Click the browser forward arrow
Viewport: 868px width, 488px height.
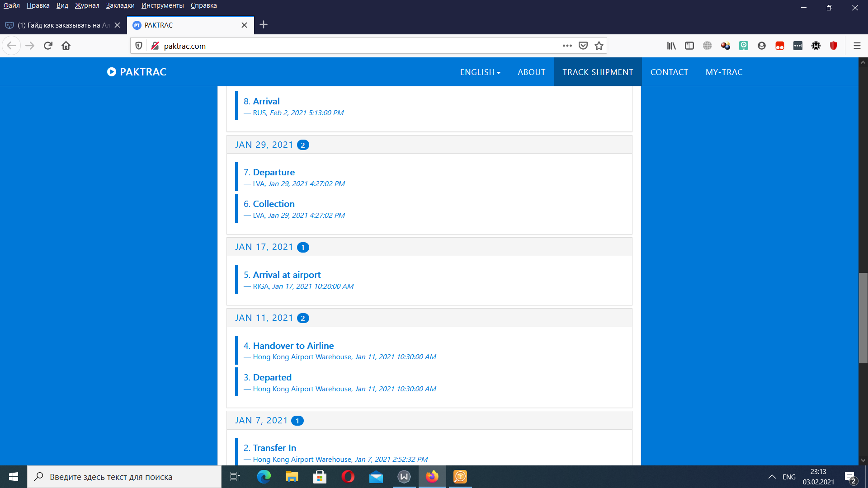point(30,46)
